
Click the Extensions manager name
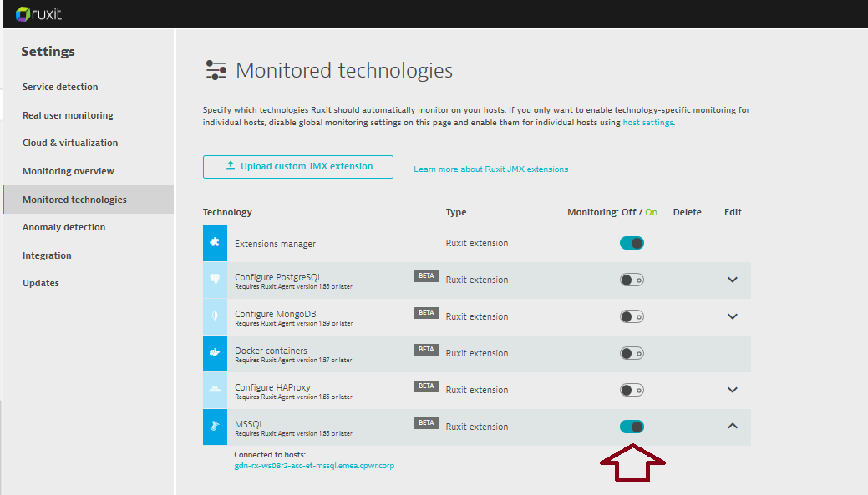click(275, 244)
